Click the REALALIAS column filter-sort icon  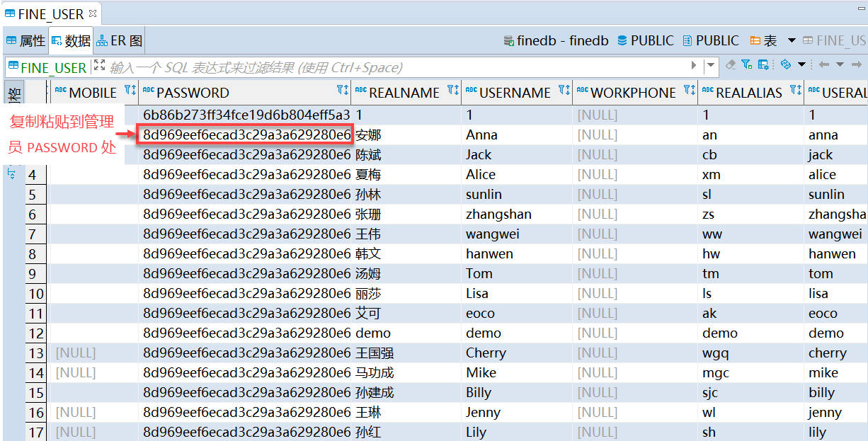click(795, 90)
